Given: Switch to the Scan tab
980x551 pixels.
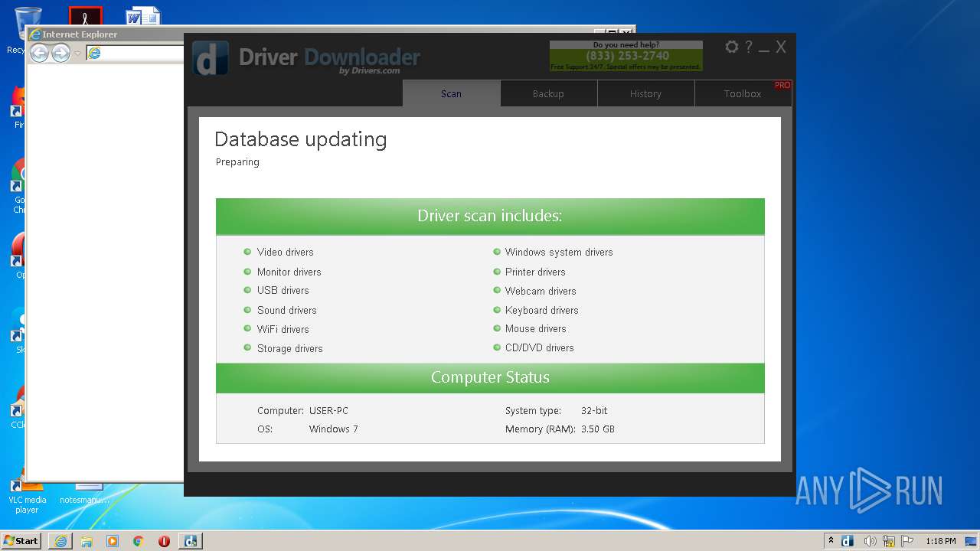Looking at the screenshot, I should coord(451,93).
